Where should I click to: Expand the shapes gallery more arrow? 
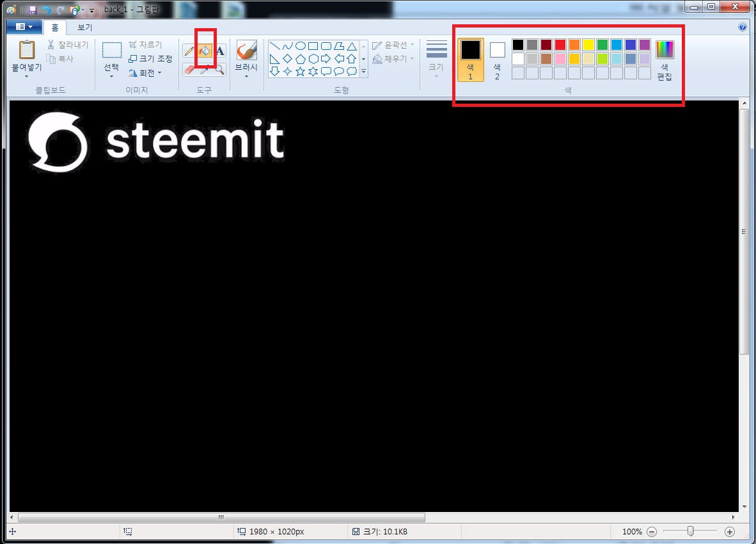point(363,72)
